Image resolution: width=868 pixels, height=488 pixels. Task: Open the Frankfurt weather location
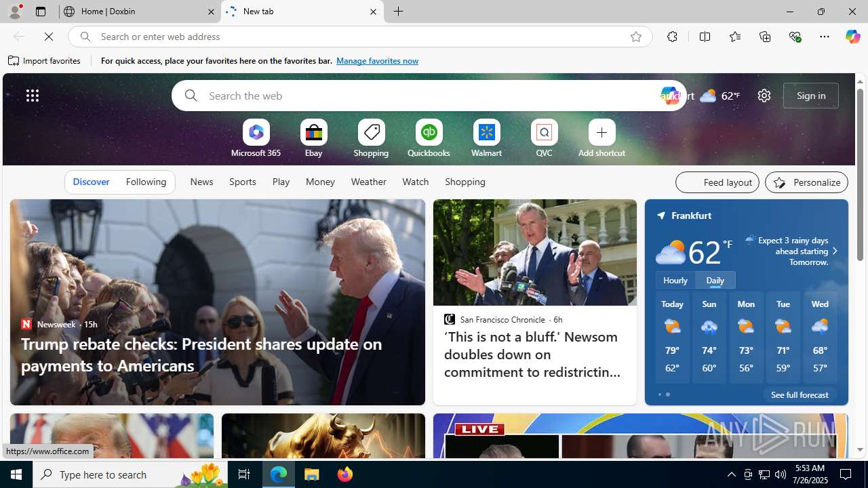691,216
